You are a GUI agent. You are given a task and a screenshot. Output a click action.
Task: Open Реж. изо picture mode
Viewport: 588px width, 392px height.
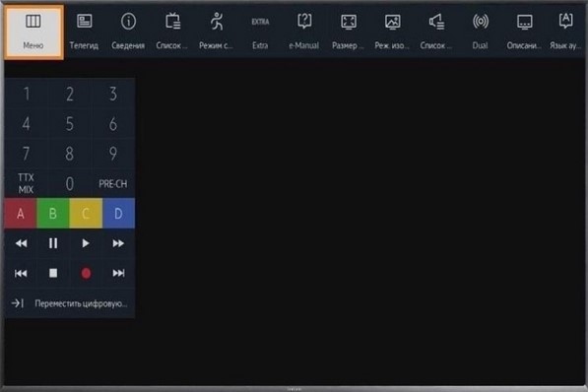[x=392, y=32]
